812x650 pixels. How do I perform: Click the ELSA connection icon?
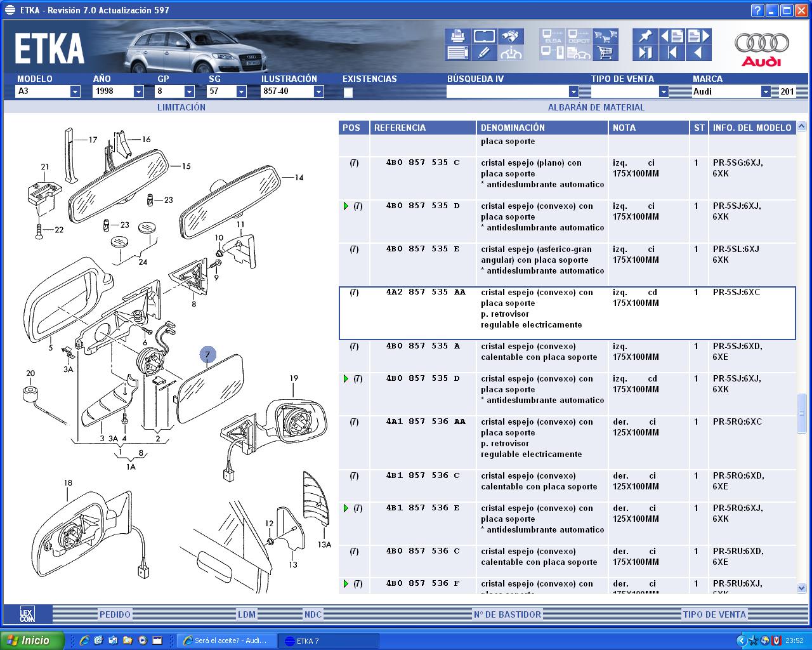click(x=553, y=36)
